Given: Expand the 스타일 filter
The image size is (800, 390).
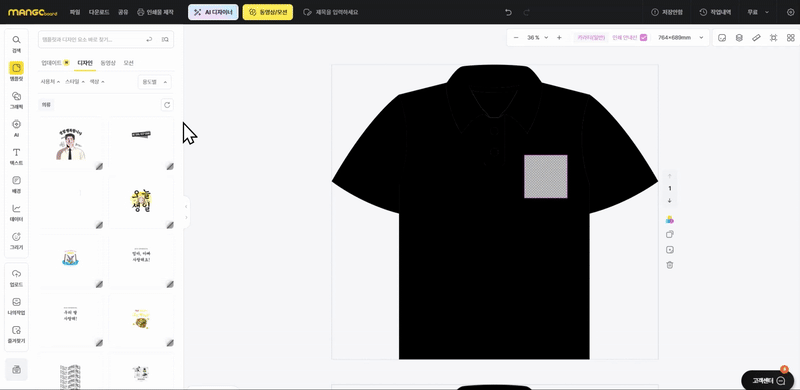Looking at the screenshot, I should point(75,82).
